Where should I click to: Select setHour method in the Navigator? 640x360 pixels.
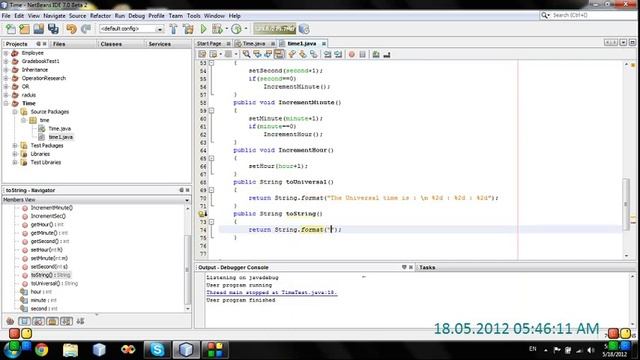tap(47, 250)
